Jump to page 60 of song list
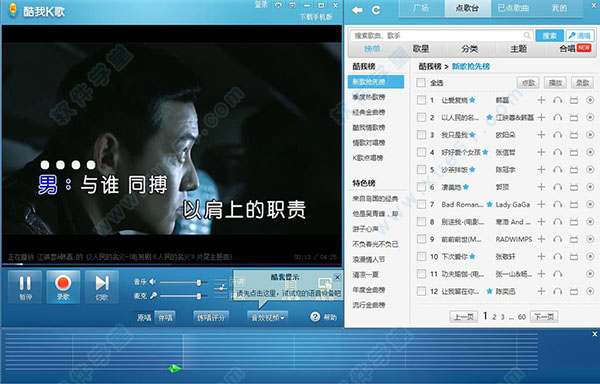This screenshot has height=384, width=600. tap(522, 317)
